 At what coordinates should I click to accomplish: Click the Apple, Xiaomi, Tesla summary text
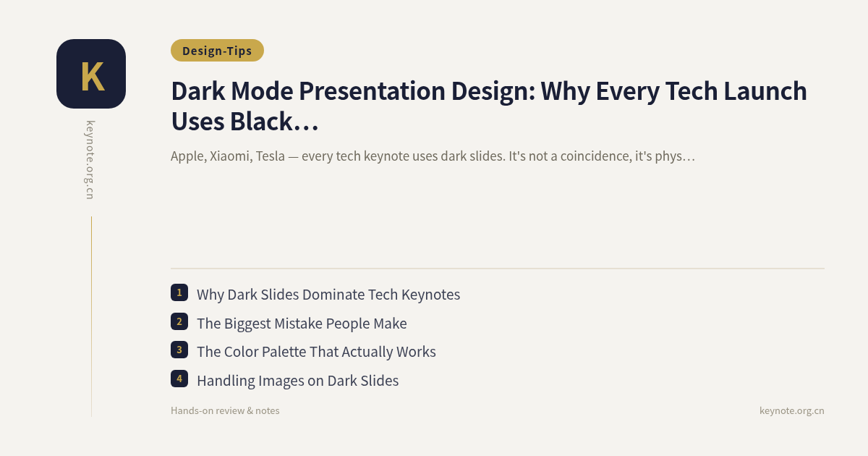(x=433, y=156)
